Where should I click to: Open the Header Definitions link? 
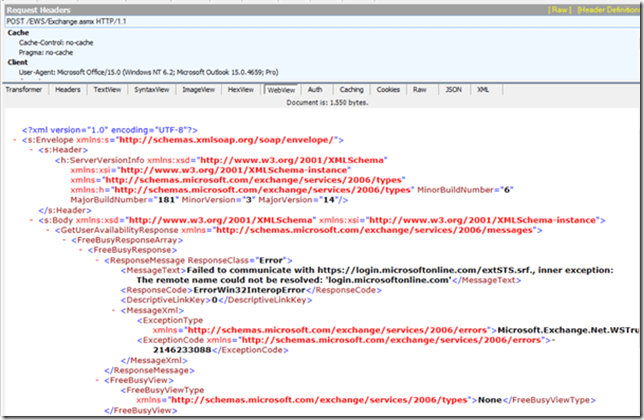pos(608,8)
